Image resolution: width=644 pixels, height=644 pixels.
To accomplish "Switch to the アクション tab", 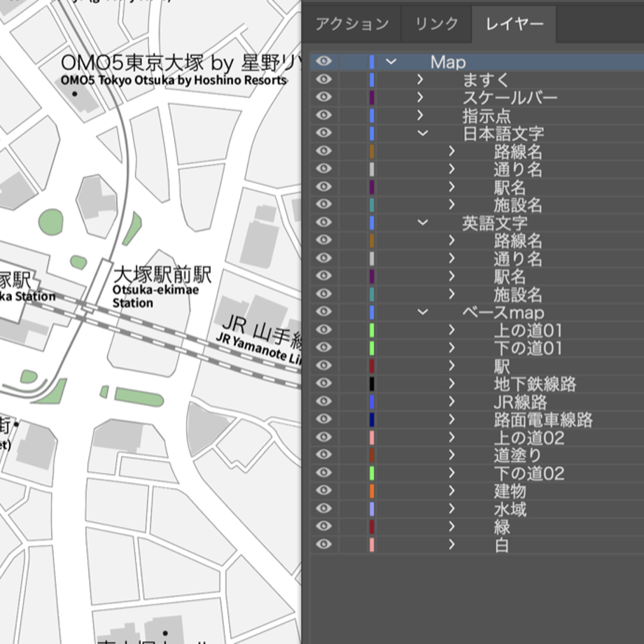I will [x=352, y=24].
